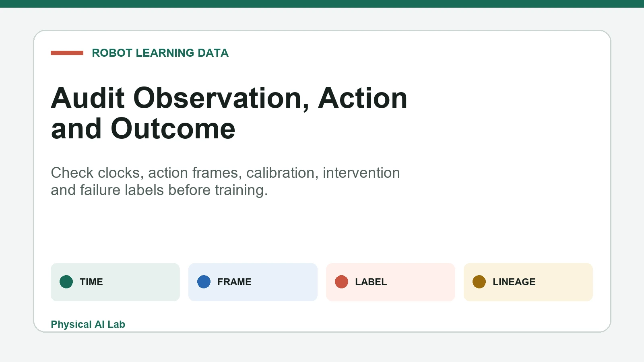Click the word Outcome in the title
The width and height of the screenshot is (644, 362).
tap(173, 129)
